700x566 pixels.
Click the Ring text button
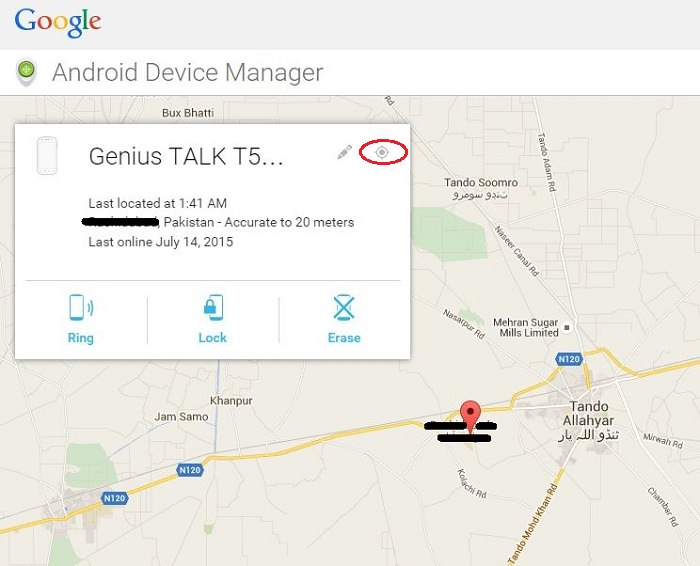(x=81, y=338)
